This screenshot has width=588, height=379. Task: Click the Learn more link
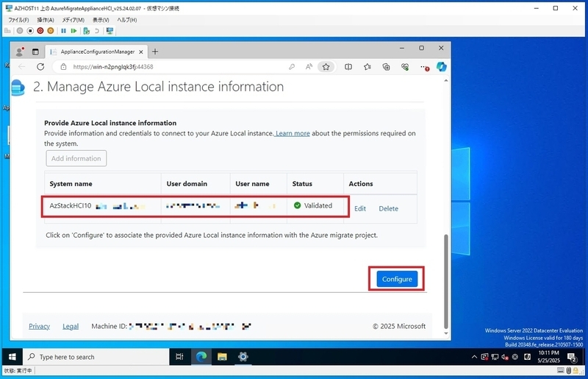coord(293,133)
